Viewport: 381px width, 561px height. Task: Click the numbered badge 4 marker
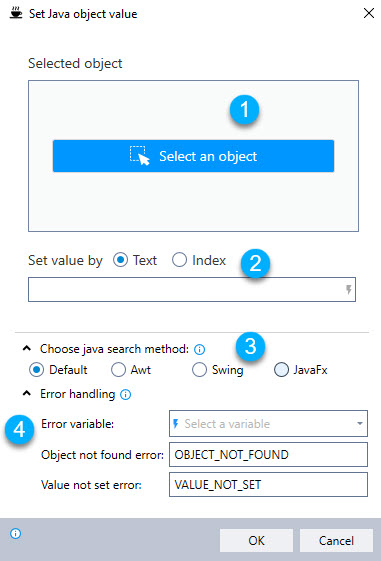[x=19, y=429]
